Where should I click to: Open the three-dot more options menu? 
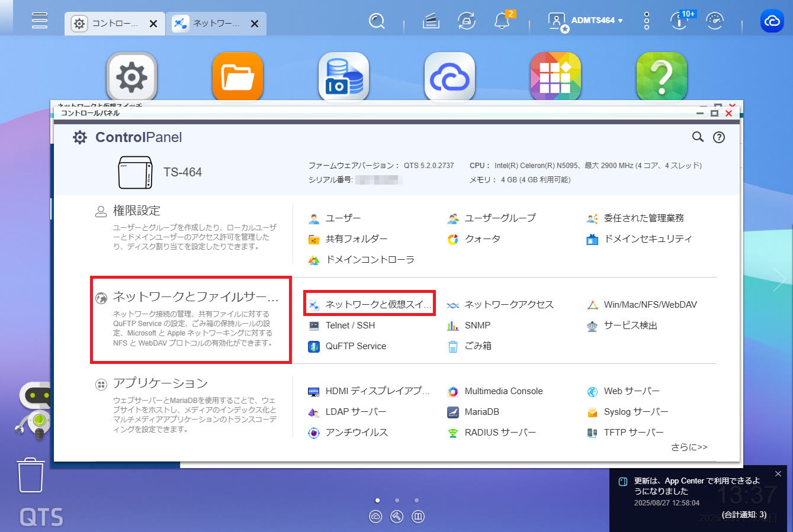point(646,21)
